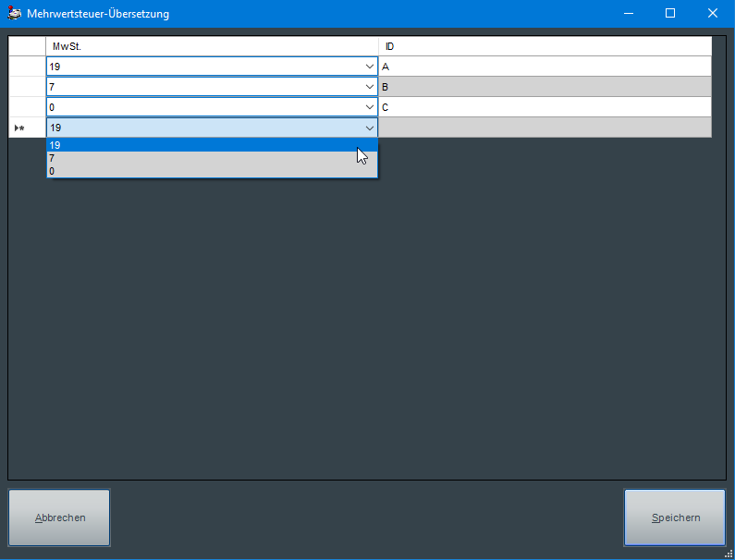
Task: Open the MwSt. dropdown in row B
Action: [370, 87]
